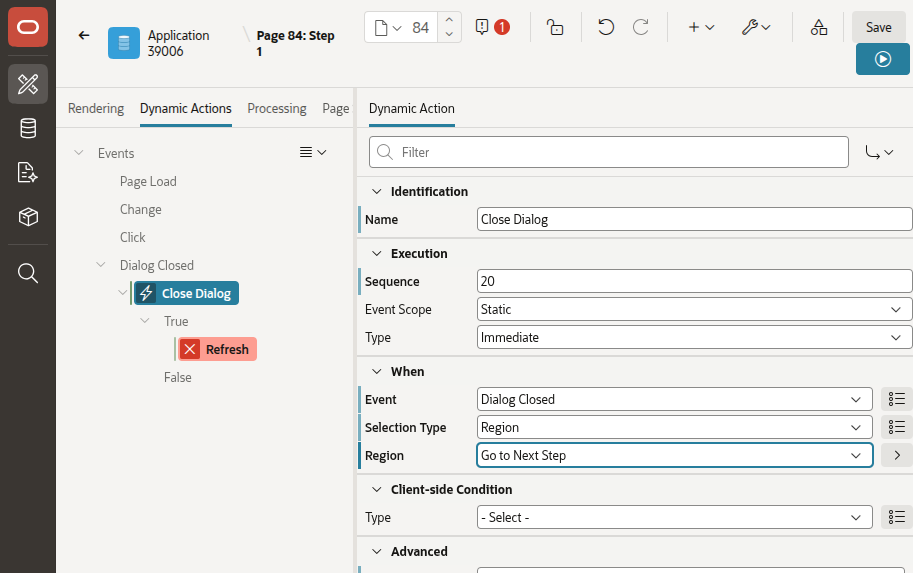913x573 pixels.
Task: Go back with the left arrow
Action: 84,36
